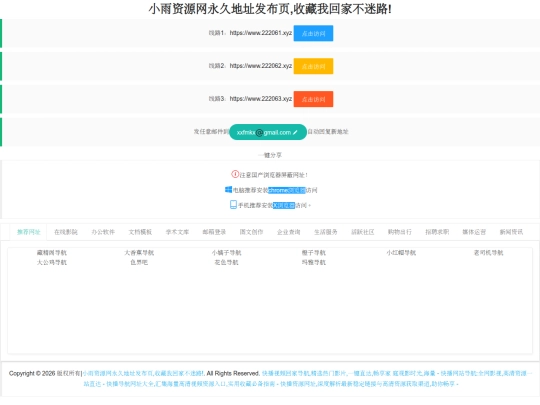Open the 企业查询 tab
The height and width of the screenshot is (405, 540).
click(x=289, y=232)
